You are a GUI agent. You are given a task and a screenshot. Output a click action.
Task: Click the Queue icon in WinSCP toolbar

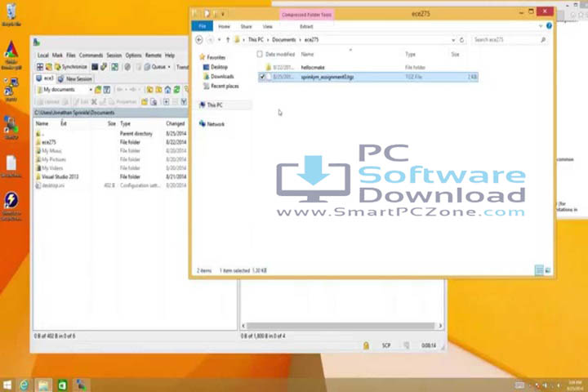click(x=147, y=67)
